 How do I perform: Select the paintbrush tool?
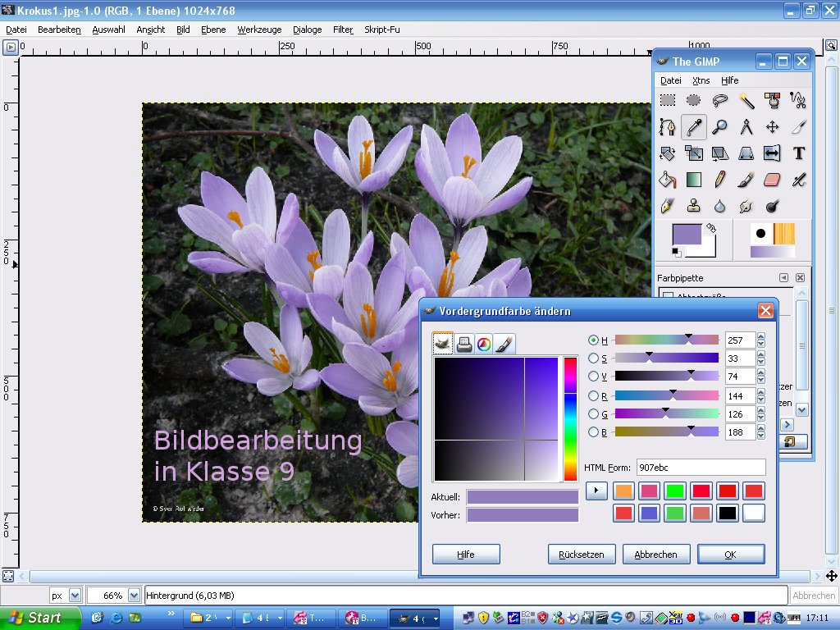tap(746, 179)
